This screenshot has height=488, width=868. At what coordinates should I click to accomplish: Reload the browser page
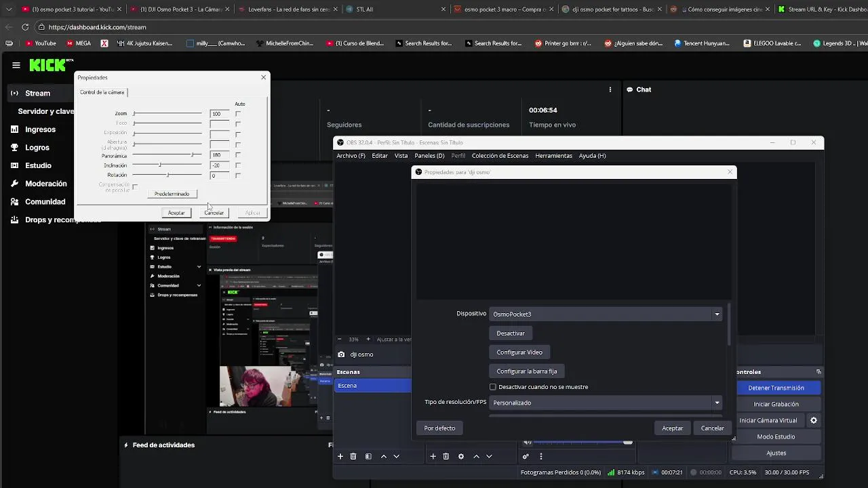click(x=25, y=27)
